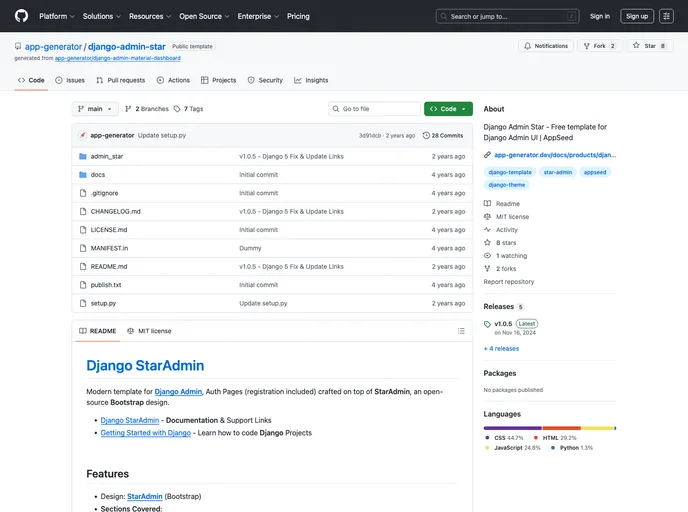688x512 pixels.
Task: Open the Projects tab
Action: click(x=219, y=80)
